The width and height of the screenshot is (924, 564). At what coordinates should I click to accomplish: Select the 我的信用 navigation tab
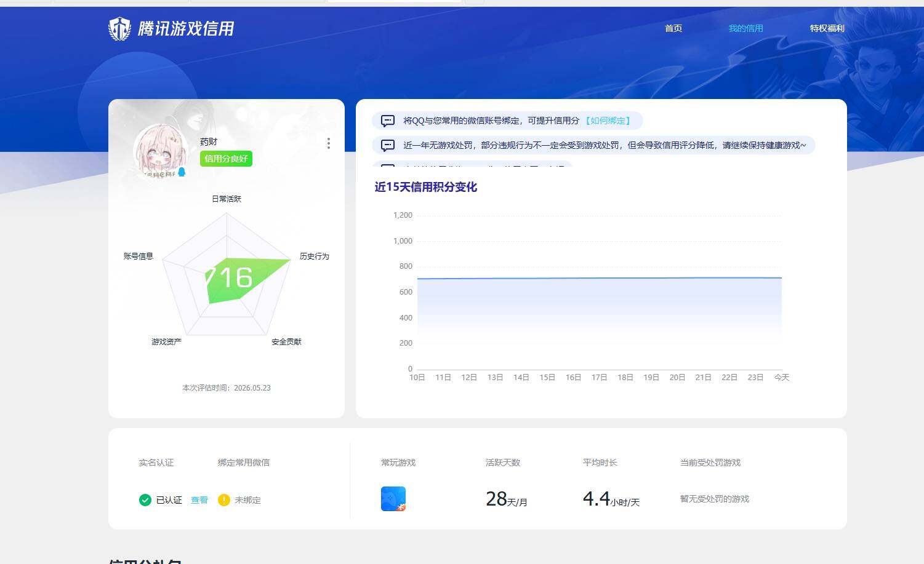[x=745, y=28]
